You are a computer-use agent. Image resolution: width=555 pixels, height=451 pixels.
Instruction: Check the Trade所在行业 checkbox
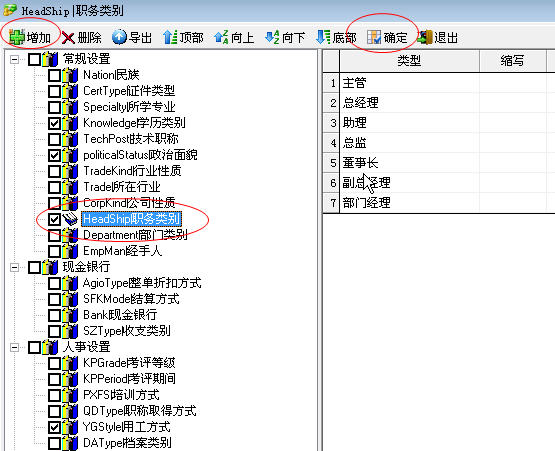(x=54, y=187)
